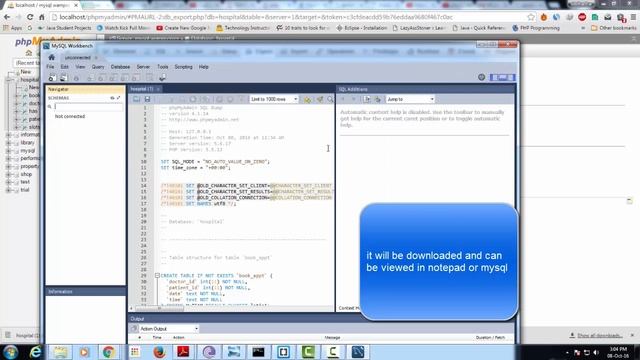Click the Chrome address bar
Viewport: 640px width, 360px height.
pyautogui.click(x=292, y=17)
